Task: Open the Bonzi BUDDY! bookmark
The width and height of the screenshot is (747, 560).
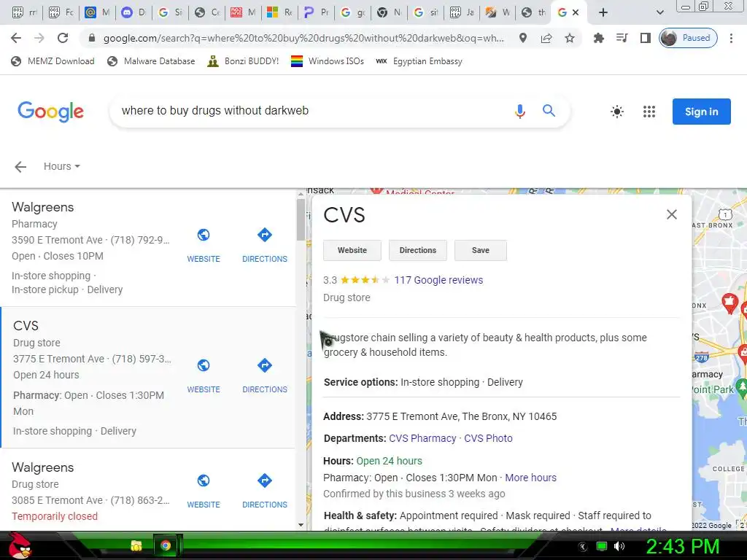Action: pos(243,61)
